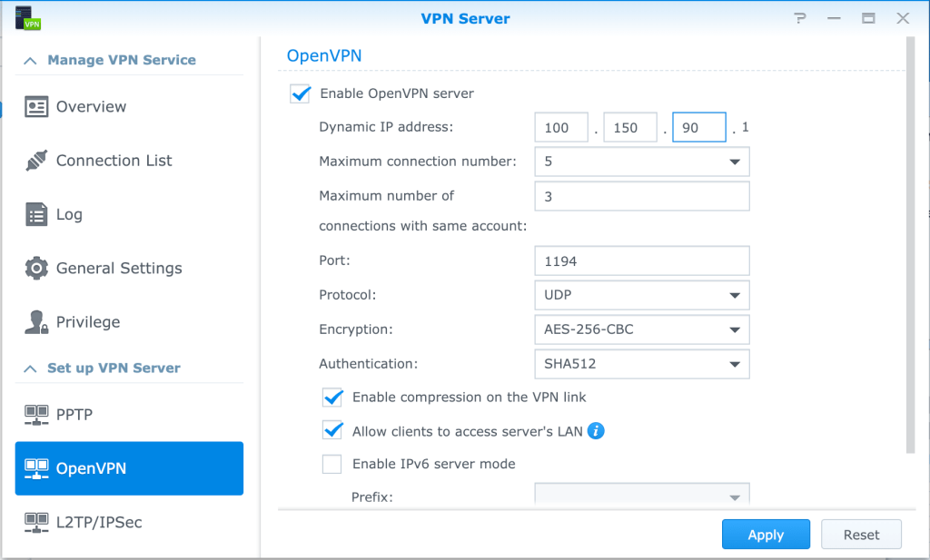The image size is (930, 560).
Task: Click the L2TP/IPSec network icon
Action: point(36,523)
